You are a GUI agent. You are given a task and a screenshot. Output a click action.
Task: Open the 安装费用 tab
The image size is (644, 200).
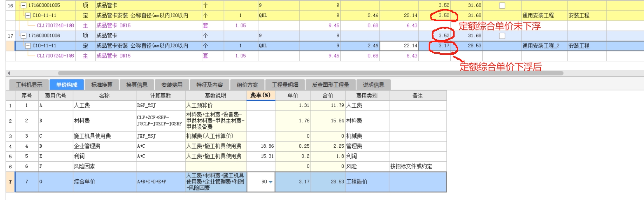[x=172, y=85]
